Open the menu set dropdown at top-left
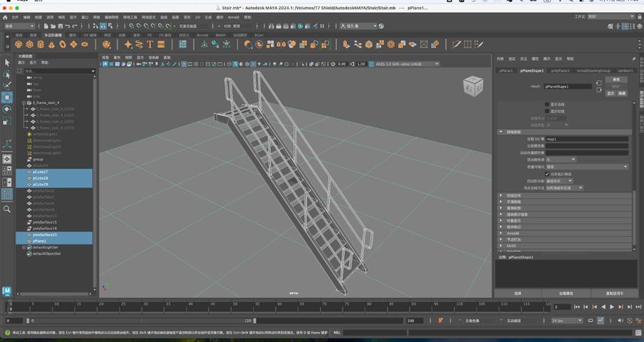 pyautogui.click(x=19, y=26)
